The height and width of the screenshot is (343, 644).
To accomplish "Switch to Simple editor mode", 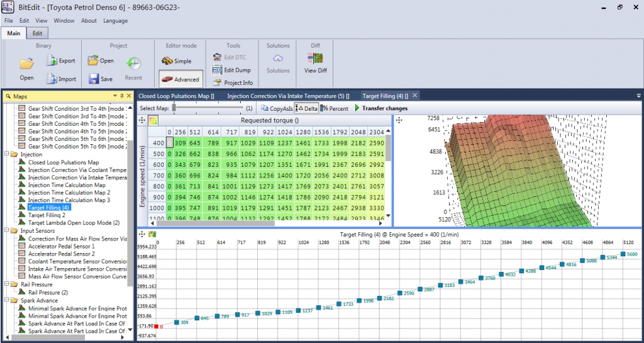I will click(x=177, y=61).
